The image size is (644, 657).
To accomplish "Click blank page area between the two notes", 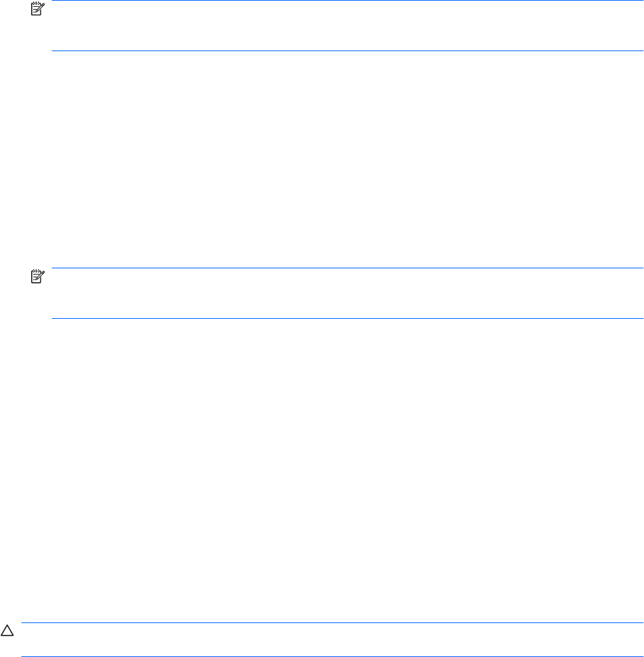I will point(322,159).
